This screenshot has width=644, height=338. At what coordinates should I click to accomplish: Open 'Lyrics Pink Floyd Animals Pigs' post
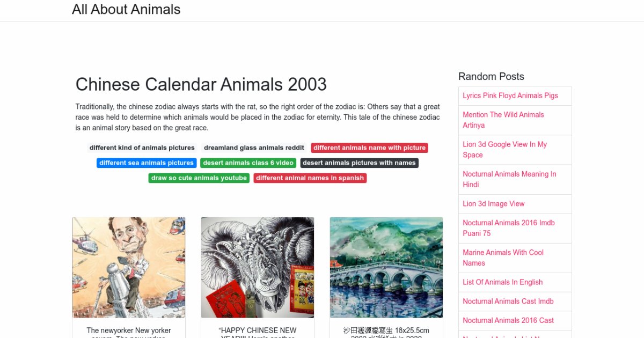point(510,95)
